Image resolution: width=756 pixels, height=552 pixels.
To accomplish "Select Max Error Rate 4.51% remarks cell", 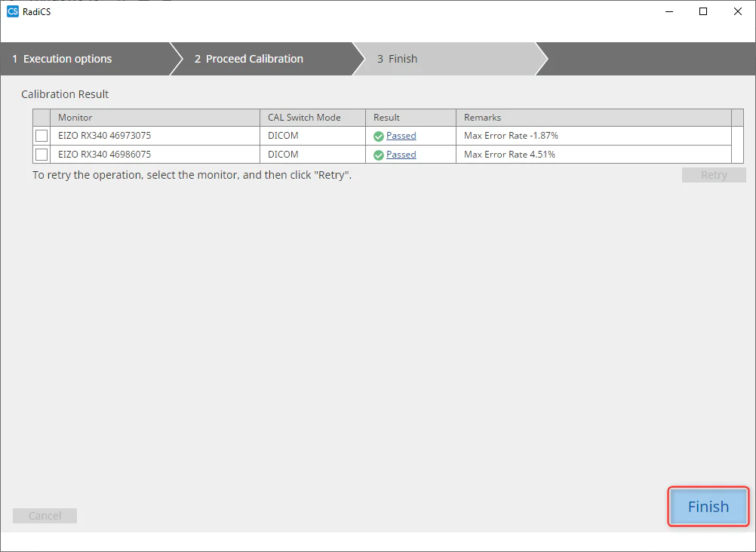I will pyautogui.click(x=594, y=155).
